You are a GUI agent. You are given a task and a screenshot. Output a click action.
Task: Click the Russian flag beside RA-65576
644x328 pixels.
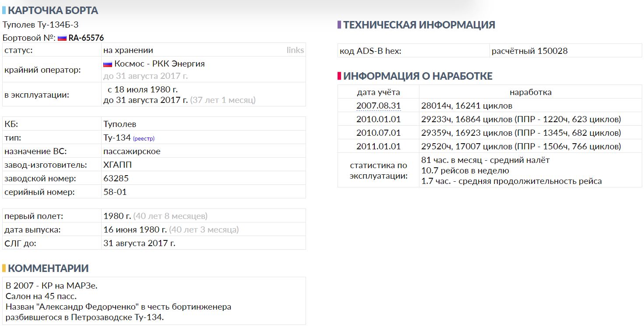click(62, 38)
